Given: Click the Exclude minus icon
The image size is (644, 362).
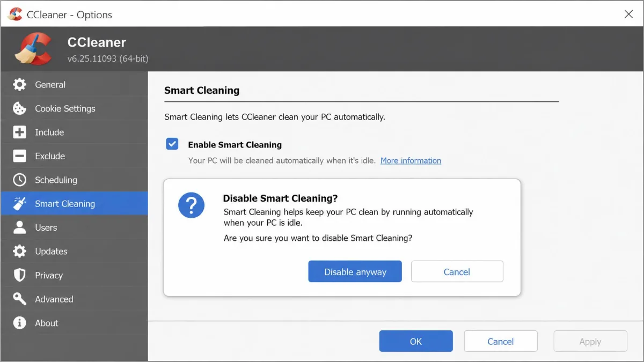Looking at the screenshot, I should coord(20,156).
